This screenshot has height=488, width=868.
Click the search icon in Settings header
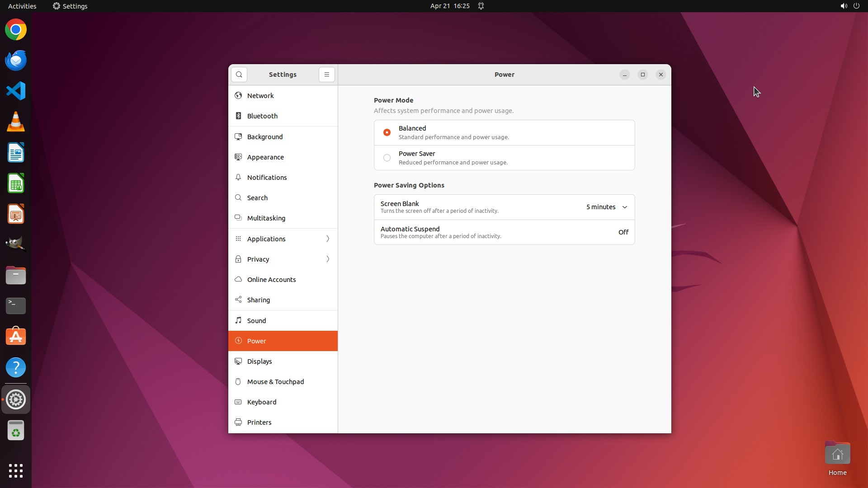coord(239,75)
